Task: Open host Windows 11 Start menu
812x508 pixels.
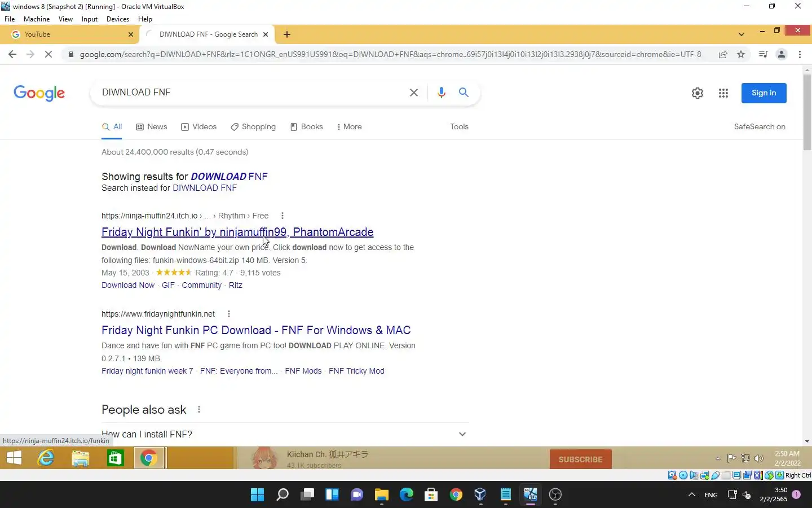Action: (257, 495)
